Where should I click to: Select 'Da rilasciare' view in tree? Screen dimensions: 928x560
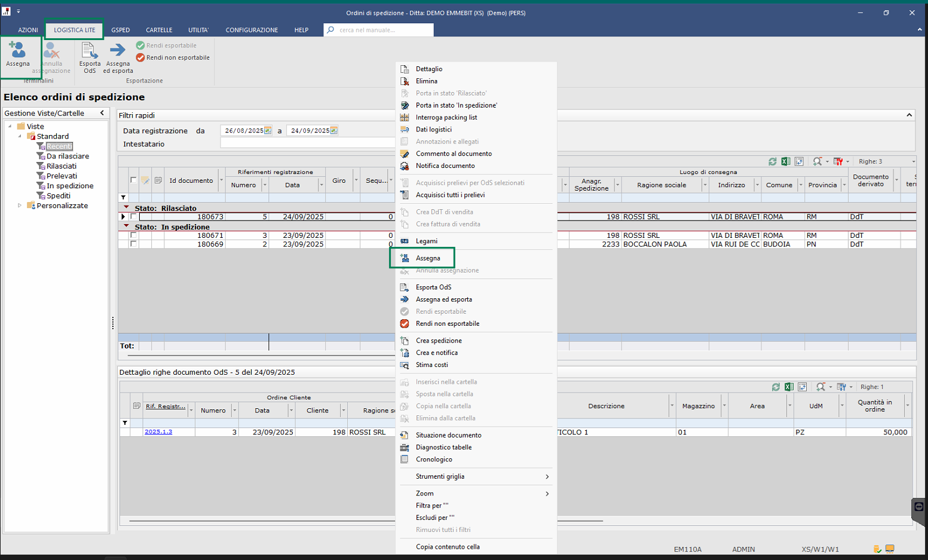tap(68, 156)
